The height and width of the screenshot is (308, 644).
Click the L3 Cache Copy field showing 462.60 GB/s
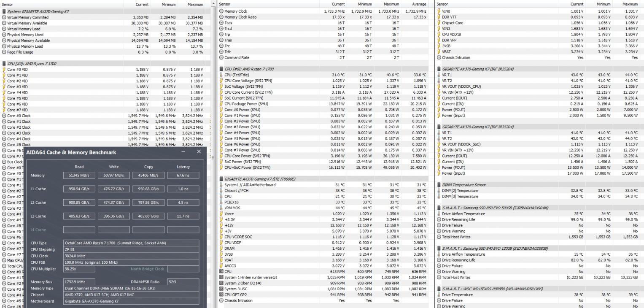148,216
